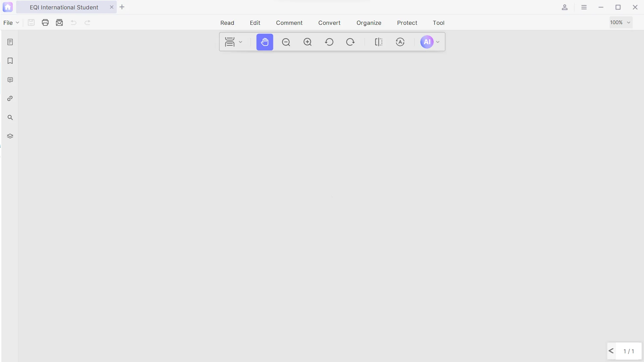Expand the page layout dropdown arrow
Viewport: 644px width, 362px height.
[240, 42]
